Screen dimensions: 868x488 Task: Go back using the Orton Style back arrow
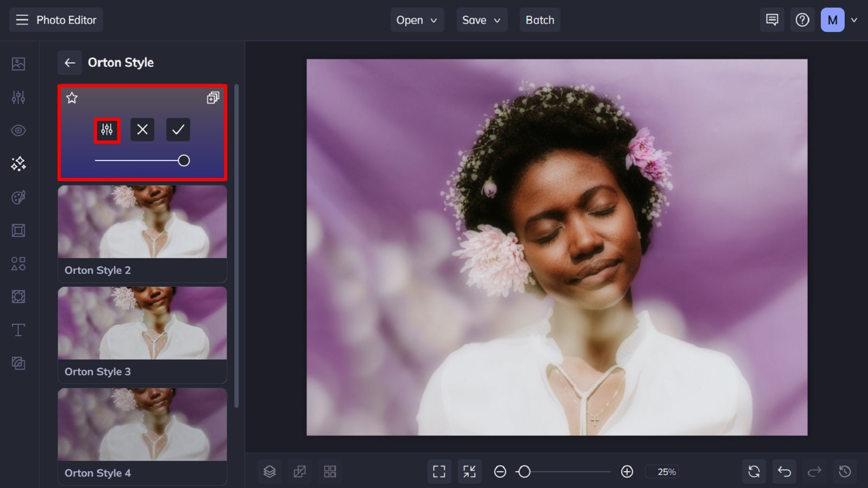point(69,62)
